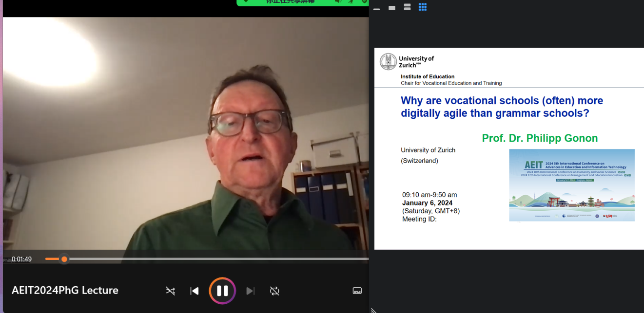Click the muted microphone icon in the sharing bar
The height and width of the screenshot is (313, 644).
(x=351, y=1)
